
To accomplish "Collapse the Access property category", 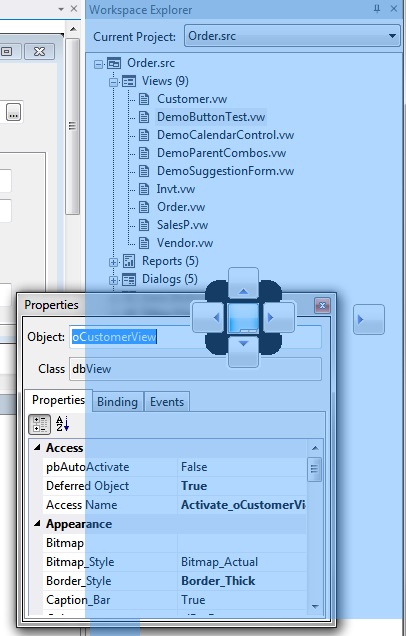I will point(37,447).
